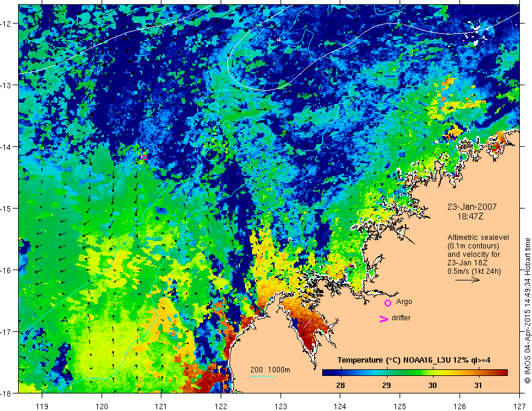Click the drifter legend arrowhead symbol

[383, 319]
